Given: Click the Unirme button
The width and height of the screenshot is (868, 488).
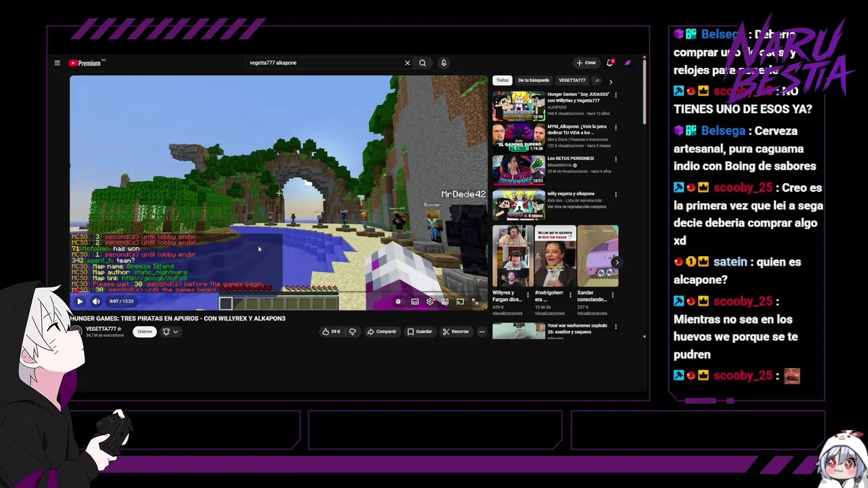Looking at the screenshot, I should (x=144, y=331).
